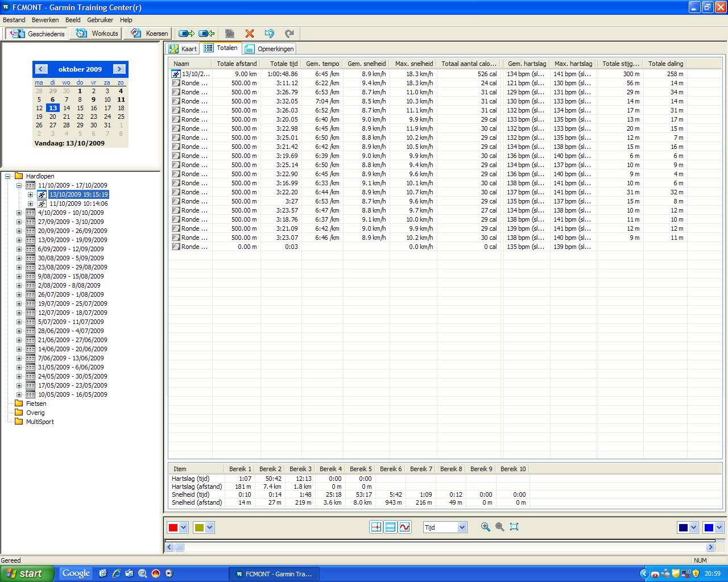Expand the 11/10/2009 10:14:06 activity
Image resolution: width=728 pixels, height=582 pixels.
click(30, 203)
